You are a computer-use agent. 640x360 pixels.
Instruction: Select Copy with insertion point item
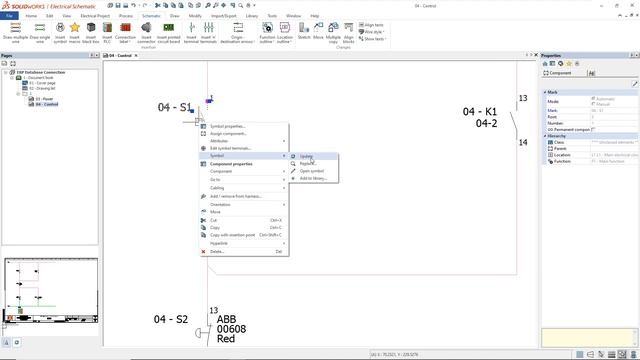tap(244, 235)
